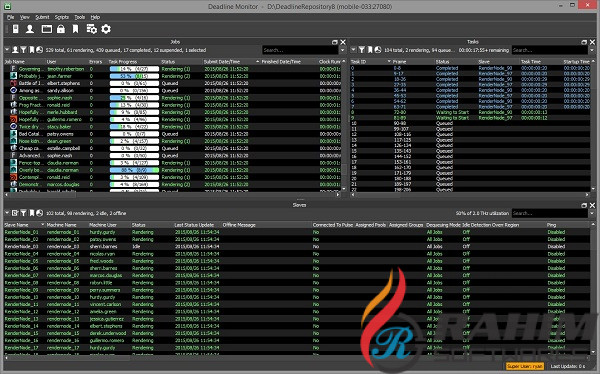600x374 pixels.
Task: Click job icon of Cheap ca row by estelle.campbell
Action: pos(13,148)
